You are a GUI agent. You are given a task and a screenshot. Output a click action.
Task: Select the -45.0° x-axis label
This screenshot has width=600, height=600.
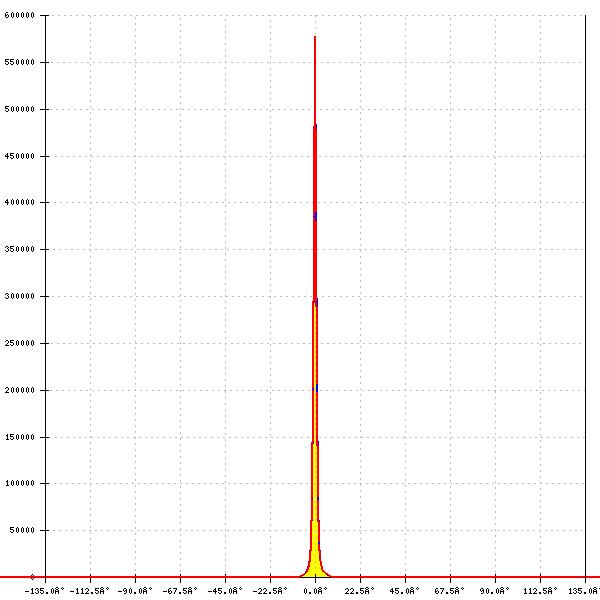pyautogui.click(x=226, y=591)
